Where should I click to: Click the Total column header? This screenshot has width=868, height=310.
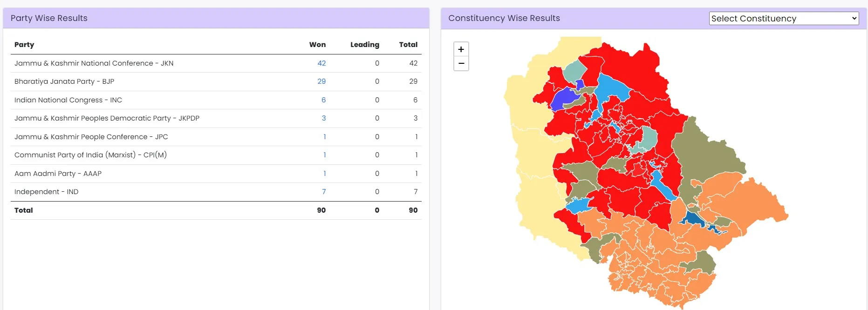coord(408,45)
